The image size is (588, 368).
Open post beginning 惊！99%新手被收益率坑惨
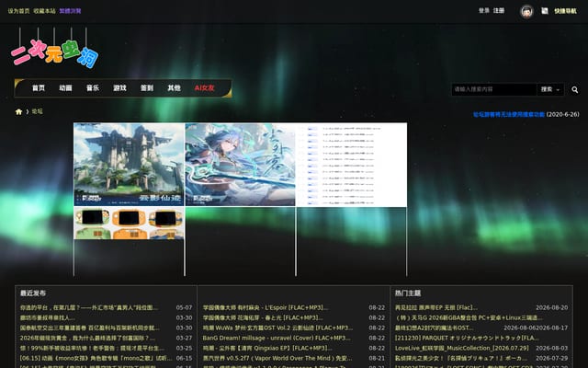92,348
